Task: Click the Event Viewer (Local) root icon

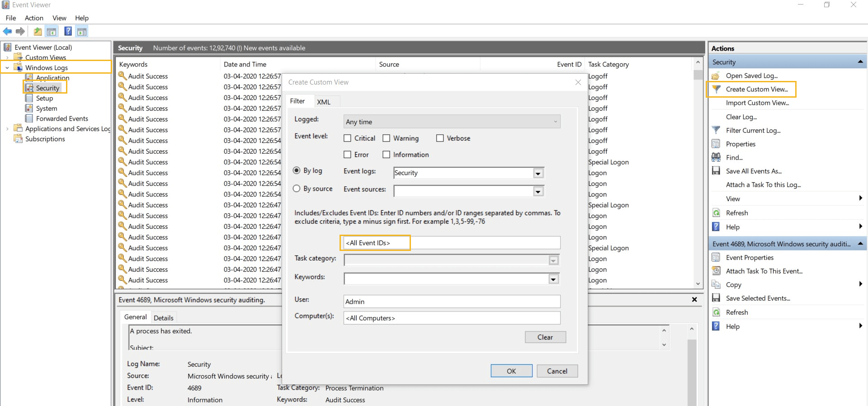Action: (7, 47)
